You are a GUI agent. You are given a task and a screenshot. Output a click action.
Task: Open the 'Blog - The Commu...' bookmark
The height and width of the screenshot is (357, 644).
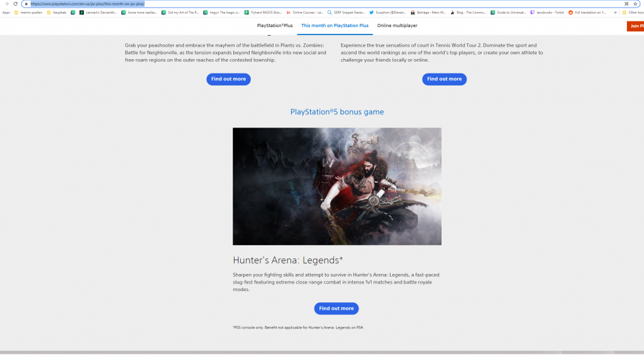click(468, 13)
